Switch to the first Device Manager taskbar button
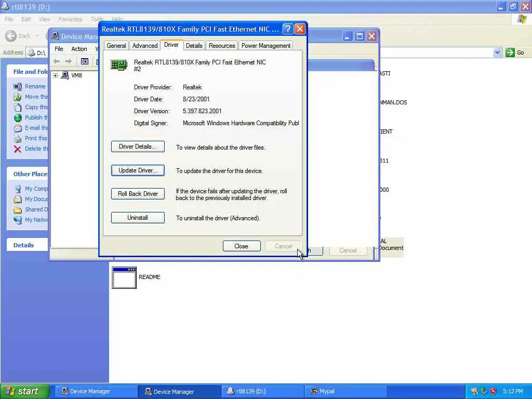 tap(96, 391)
